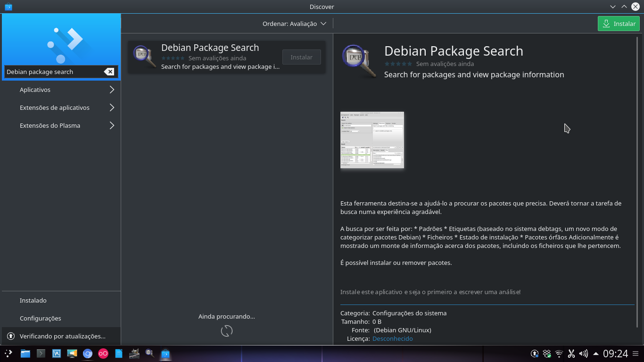
Task: Click the Discover window title bar icon
Action: point(8,7)
